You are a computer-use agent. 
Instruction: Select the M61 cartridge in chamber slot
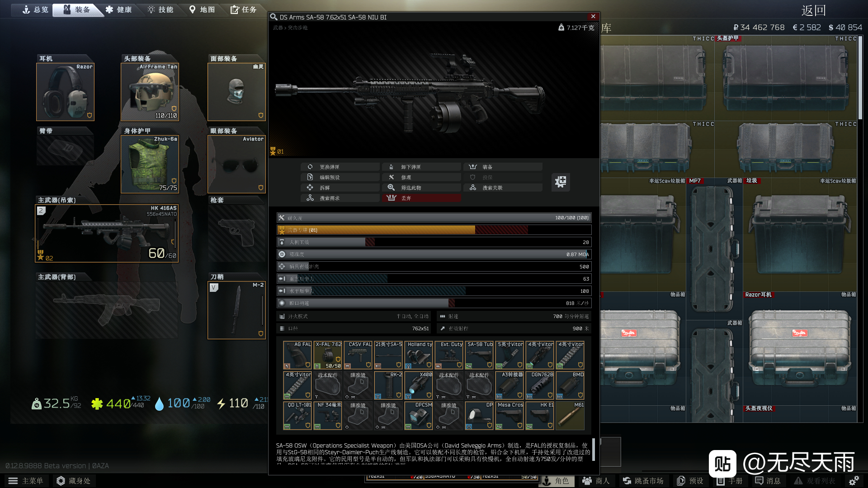coord(570,416)
